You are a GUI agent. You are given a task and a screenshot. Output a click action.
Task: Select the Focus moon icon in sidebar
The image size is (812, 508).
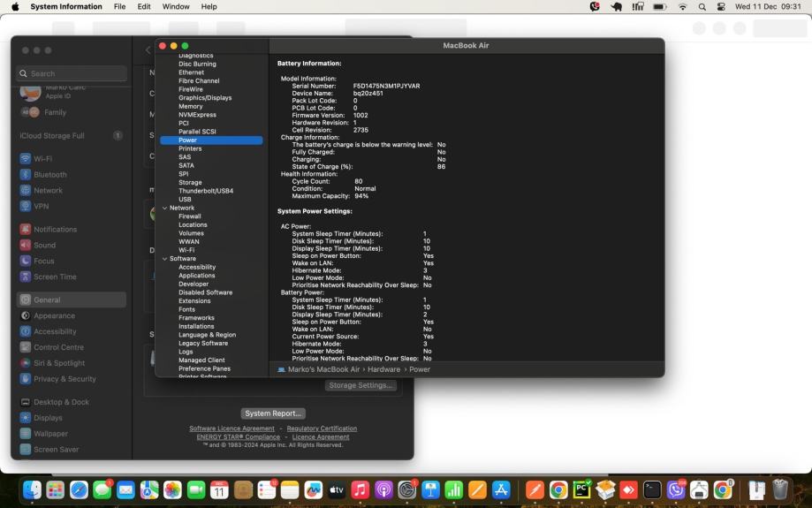[x=26, y=261]
